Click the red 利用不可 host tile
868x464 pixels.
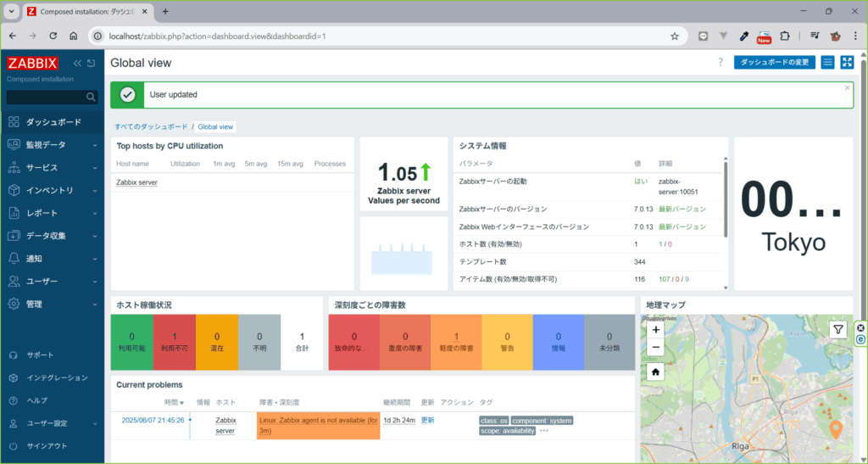click(175, 342)
